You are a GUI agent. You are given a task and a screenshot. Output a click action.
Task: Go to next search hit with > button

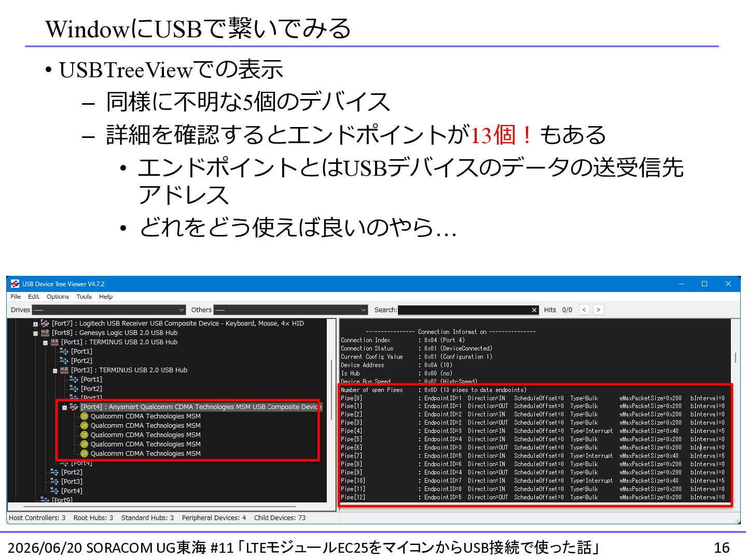598,310
